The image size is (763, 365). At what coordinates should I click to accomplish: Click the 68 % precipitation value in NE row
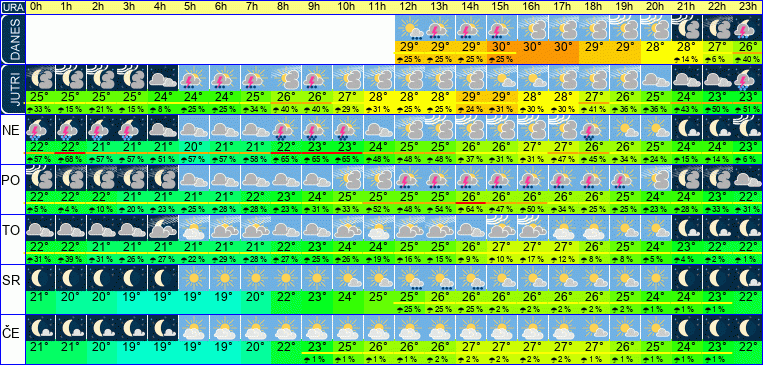71,159
